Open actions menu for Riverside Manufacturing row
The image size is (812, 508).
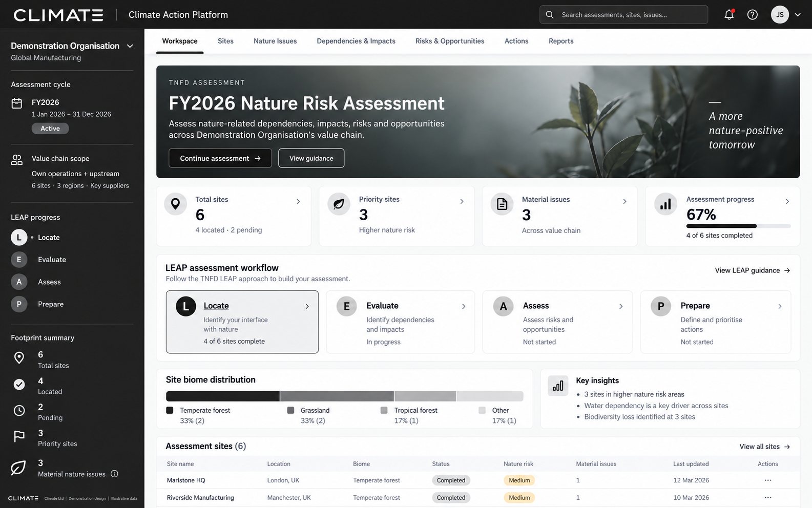point(767,498)
